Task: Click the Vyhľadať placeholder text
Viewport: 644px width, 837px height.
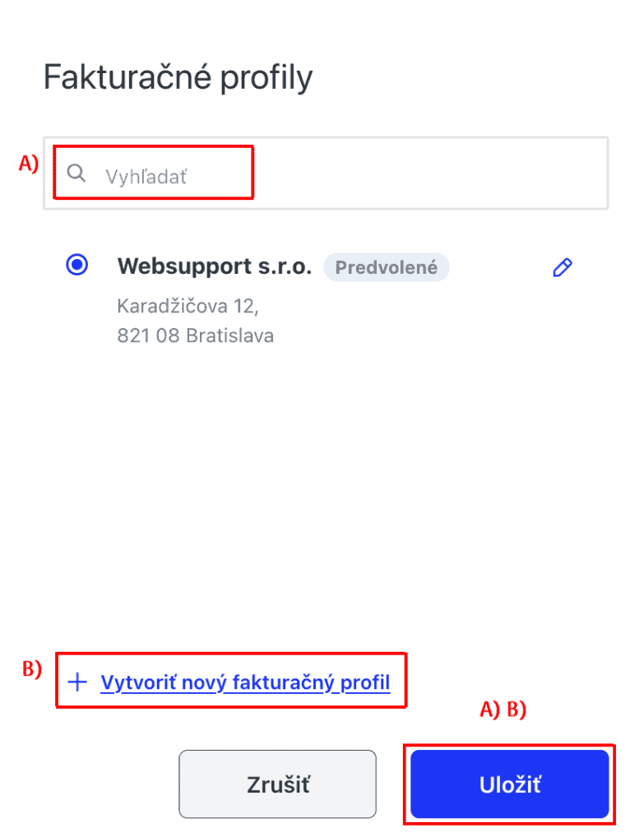Action: tap(146, 176)
